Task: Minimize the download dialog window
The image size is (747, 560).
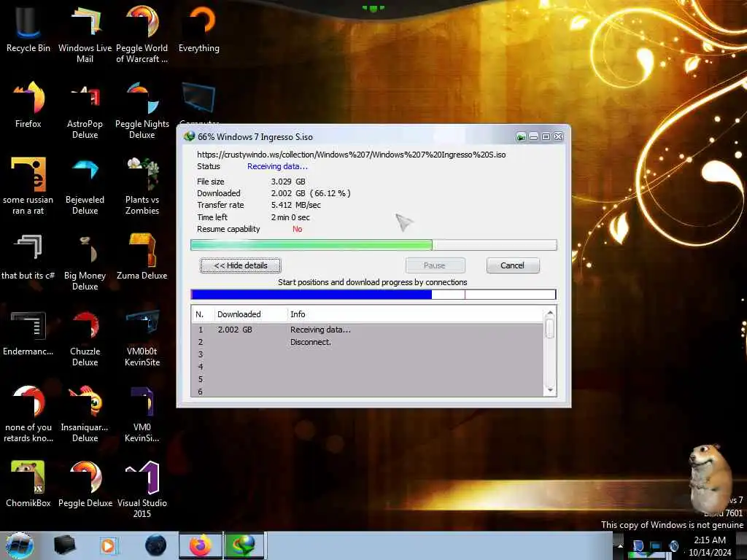Action: [x=533, y=137]
